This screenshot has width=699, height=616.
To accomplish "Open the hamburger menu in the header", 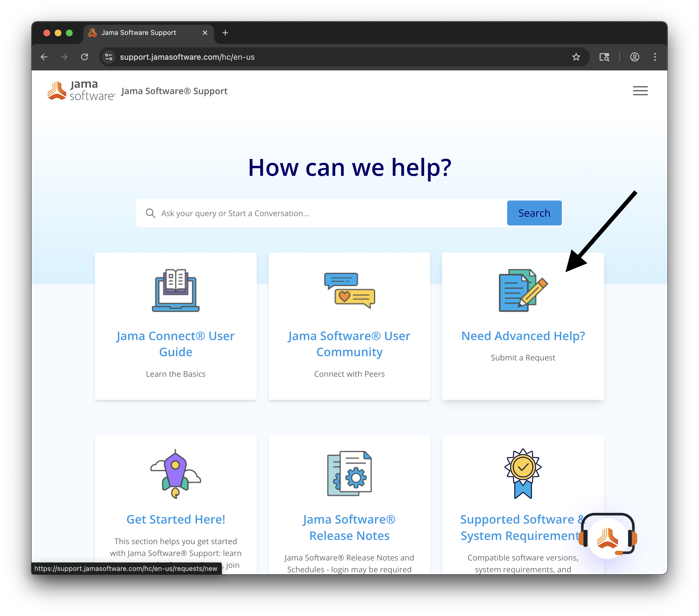I will 640,91.
